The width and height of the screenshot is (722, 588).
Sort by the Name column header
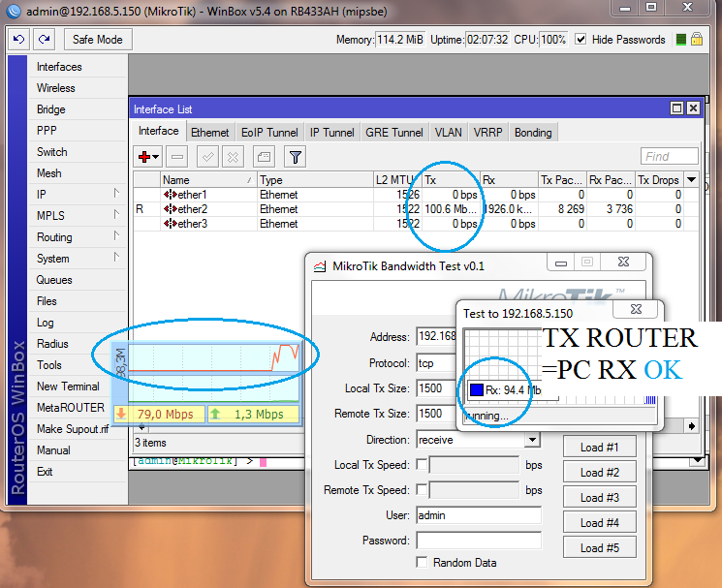208,180
